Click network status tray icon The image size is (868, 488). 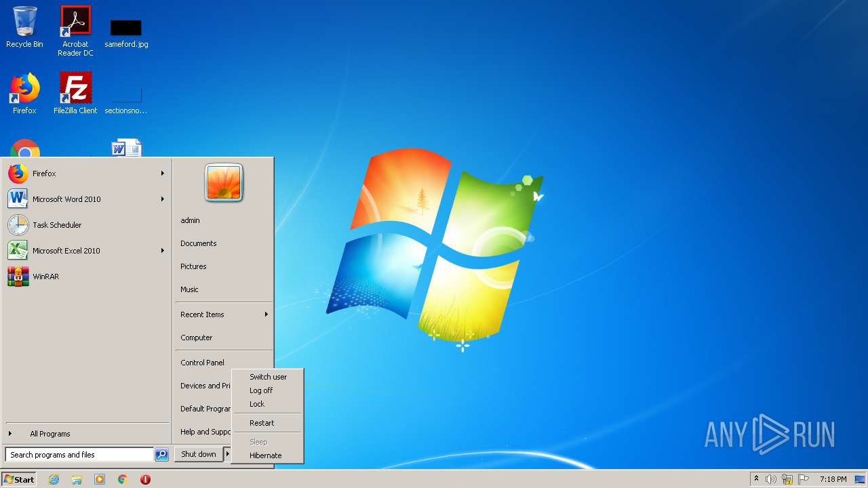[x=787, y=479]
